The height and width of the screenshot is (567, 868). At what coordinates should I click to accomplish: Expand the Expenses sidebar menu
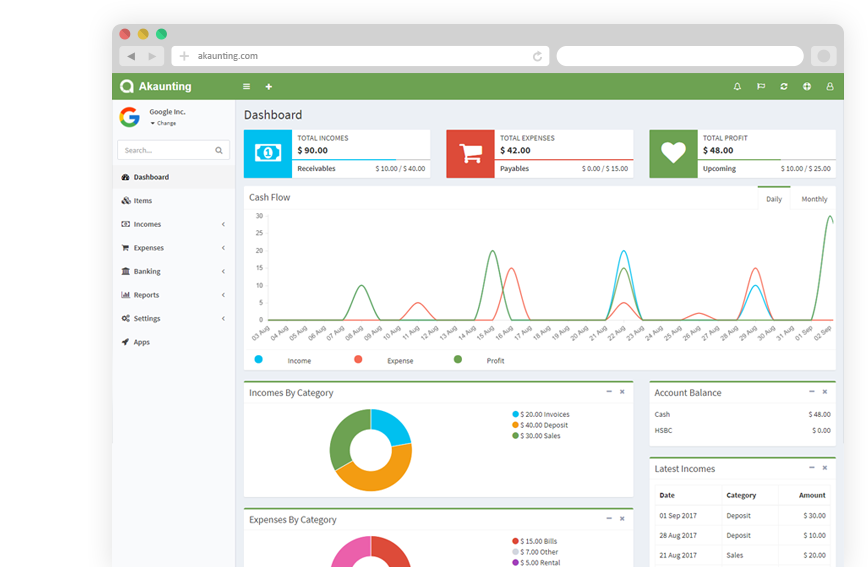point(174,248)
